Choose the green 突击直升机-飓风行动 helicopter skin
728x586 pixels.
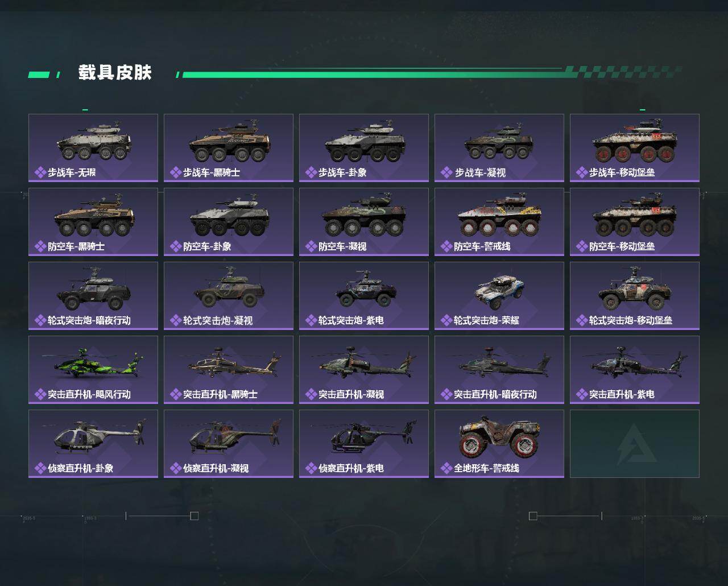tap(93, 370)
